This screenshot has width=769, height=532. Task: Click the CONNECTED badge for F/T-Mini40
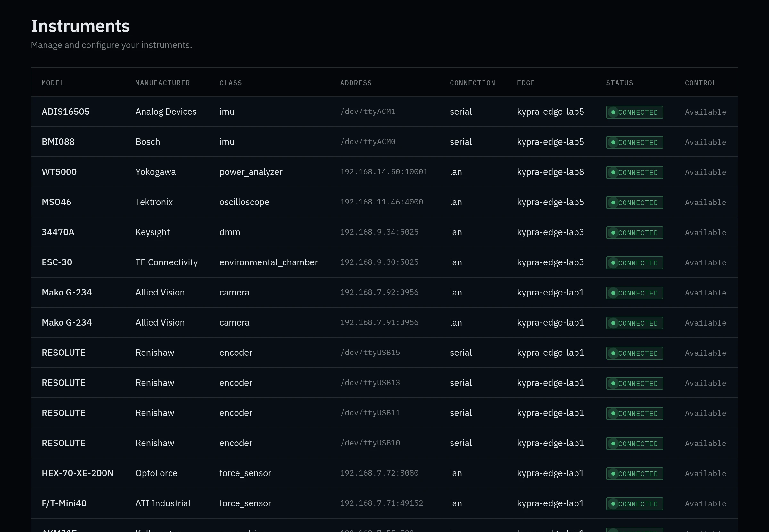634,504
